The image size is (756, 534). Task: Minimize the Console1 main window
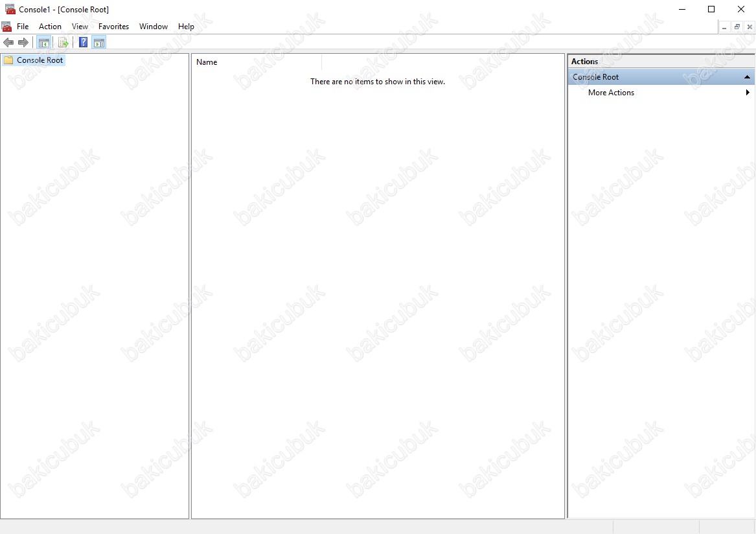(682, 9)
